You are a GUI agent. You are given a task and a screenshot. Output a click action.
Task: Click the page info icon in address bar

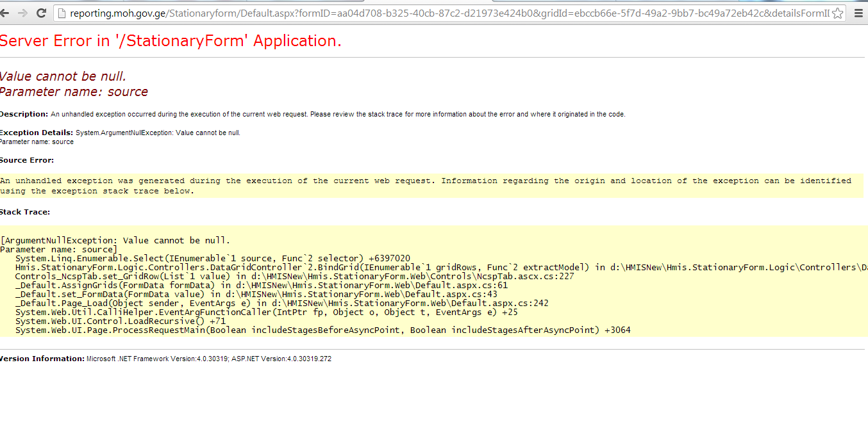point(62,13)
